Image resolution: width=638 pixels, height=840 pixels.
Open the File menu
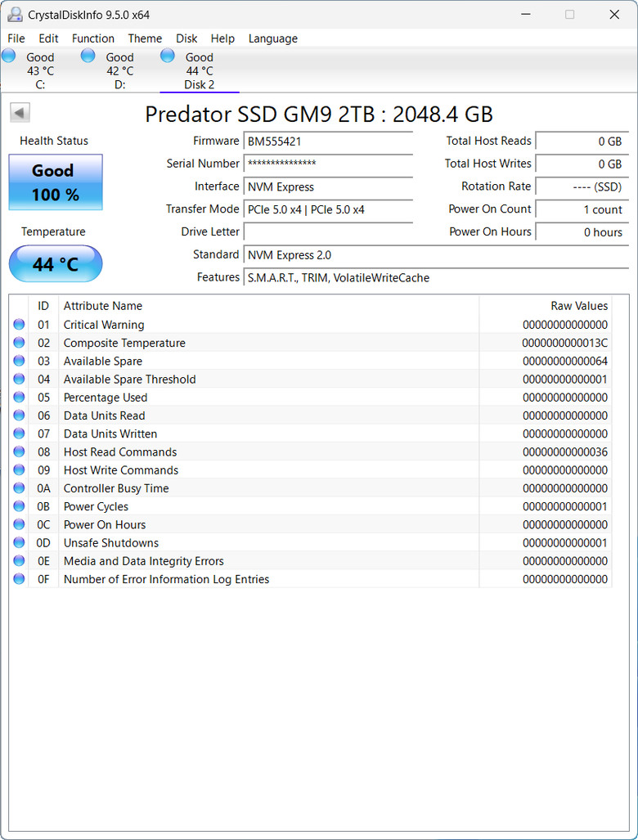(x=16, y=38)
